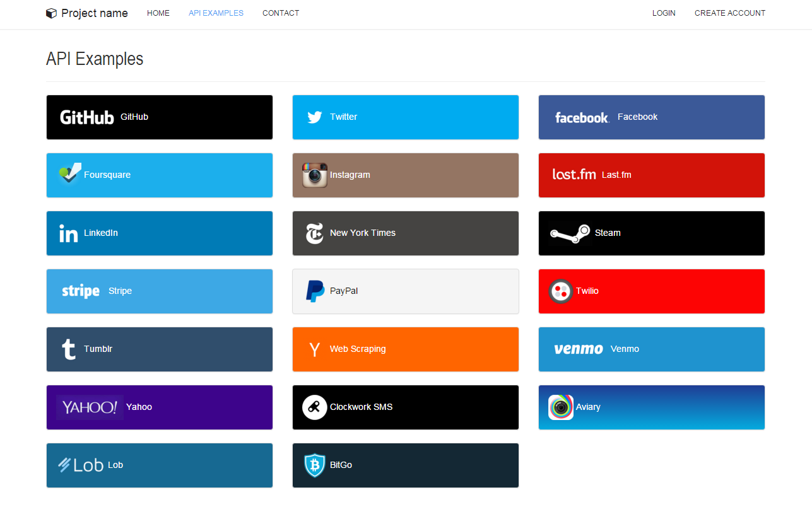Click the facebook wordmark logo

click(x=582, y=117)
